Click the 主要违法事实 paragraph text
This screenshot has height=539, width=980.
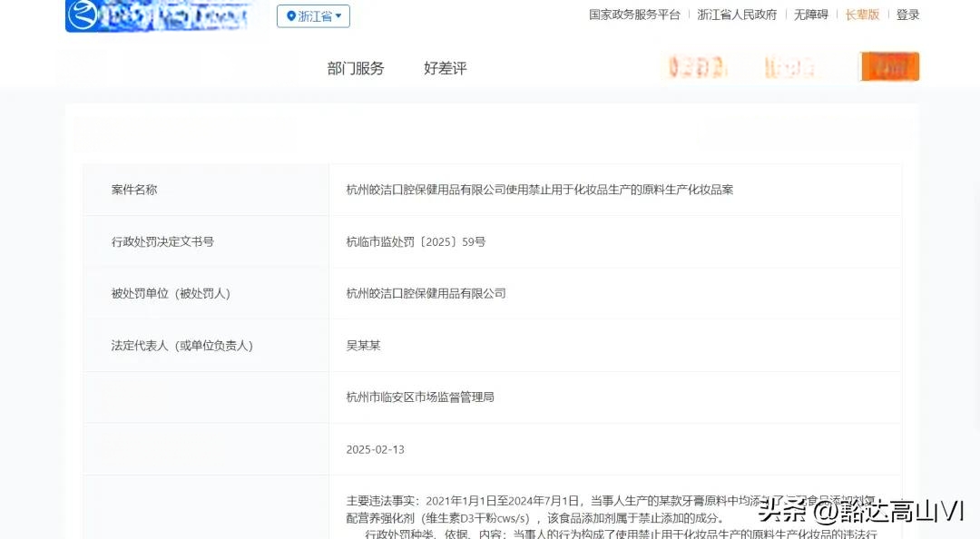tap(612, 509)
